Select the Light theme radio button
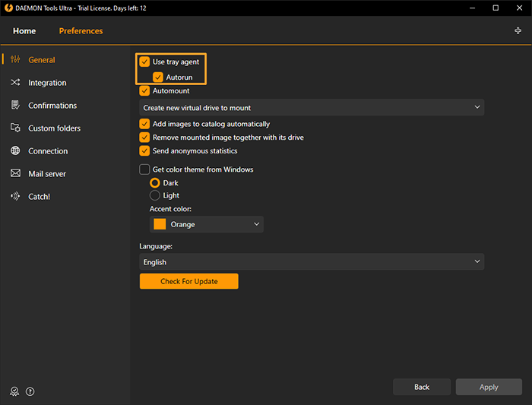 (x=155, y=195)
